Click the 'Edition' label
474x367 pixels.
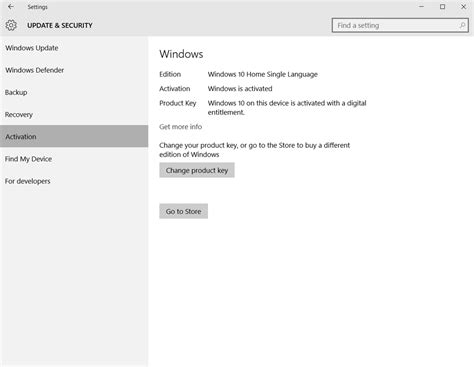click(x=170, y=74)
